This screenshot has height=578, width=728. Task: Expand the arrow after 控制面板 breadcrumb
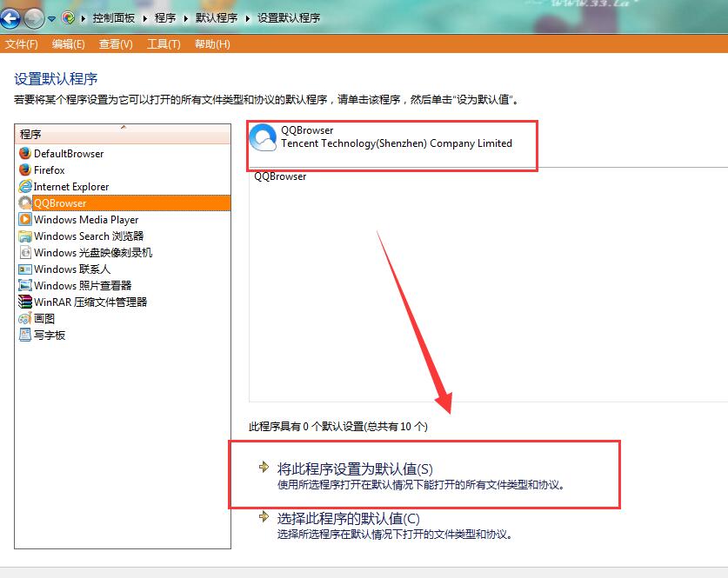(x=145, y=18)
